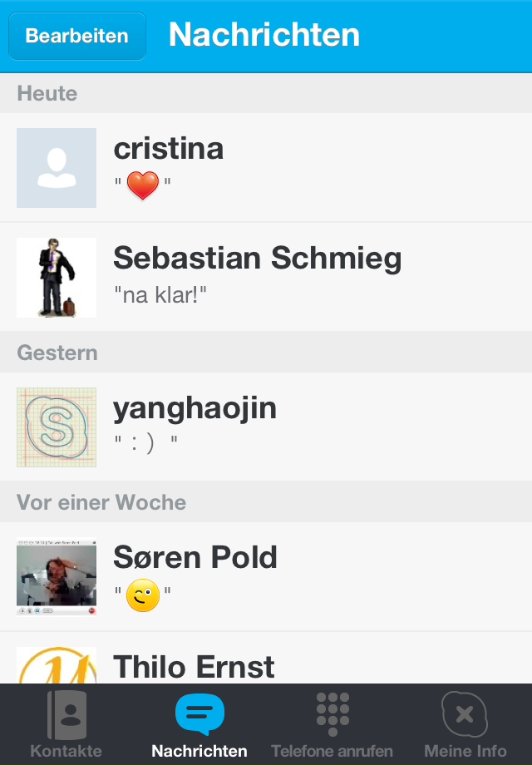
Task: Tap the heart emoji in cristina's message
Action: pos(143,185)
